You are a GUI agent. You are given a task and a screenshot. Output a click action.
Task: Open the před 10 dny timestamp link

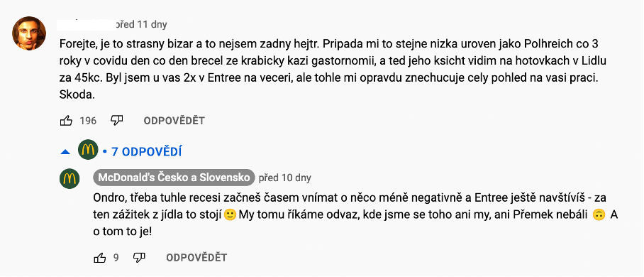point(284,178)
